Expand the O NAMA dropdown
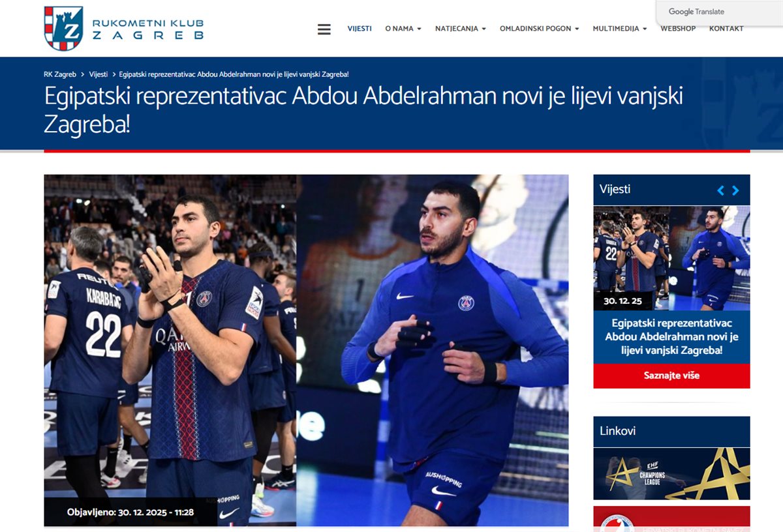 pos(403,29)
